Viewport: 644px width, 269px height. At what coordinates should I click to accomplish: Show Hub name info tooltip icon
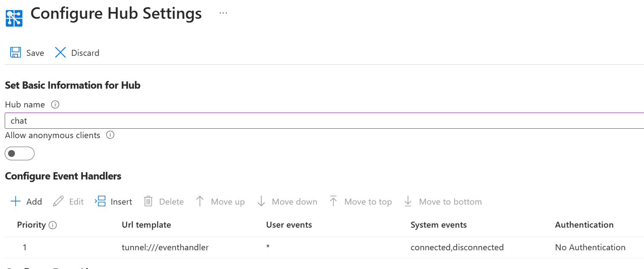tap(55, 104)
